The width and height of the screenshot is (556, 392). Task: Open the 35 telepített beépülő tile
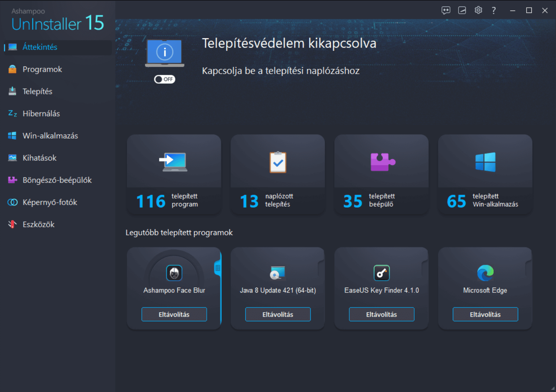382,174
